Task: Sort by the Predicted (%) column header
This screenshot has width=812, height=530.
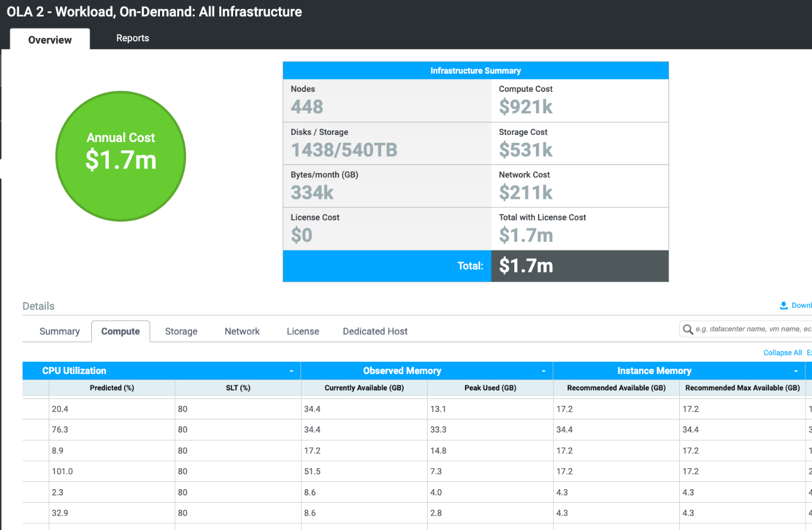Action: [x=112, y=388]
